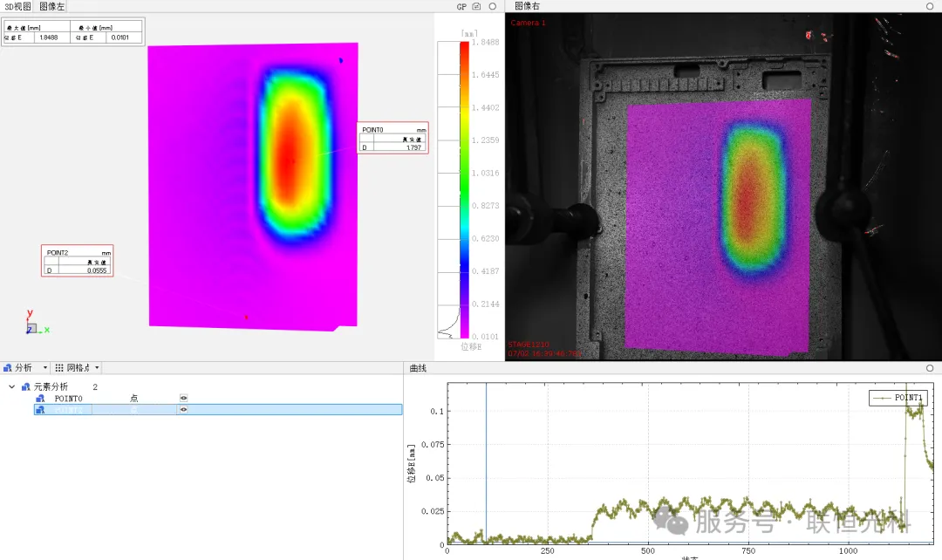Toggle visibility eye for POINT0
The width and height of the screenshot is (942, 560).
(x=184, y=398)
